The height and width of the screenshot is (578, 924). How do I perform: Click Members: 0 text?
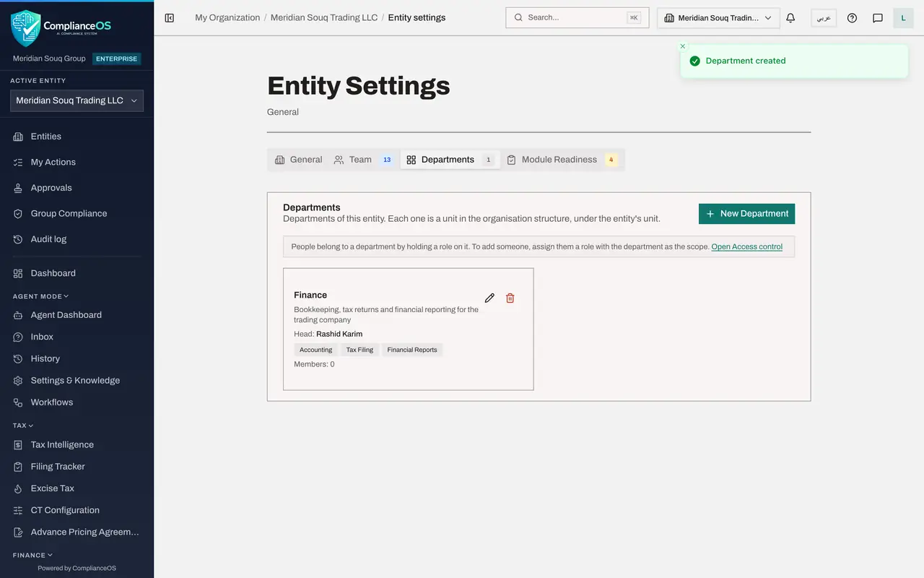[x=314, y=364]
